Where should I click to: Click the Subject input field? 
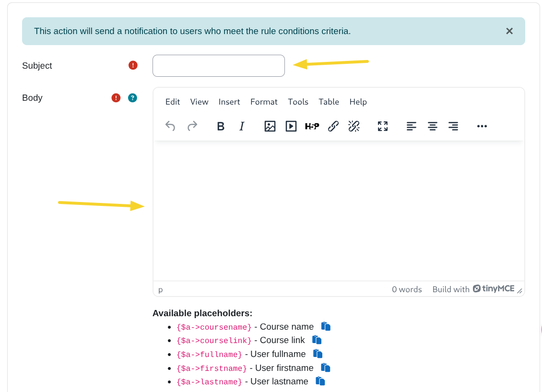point(219,66)
